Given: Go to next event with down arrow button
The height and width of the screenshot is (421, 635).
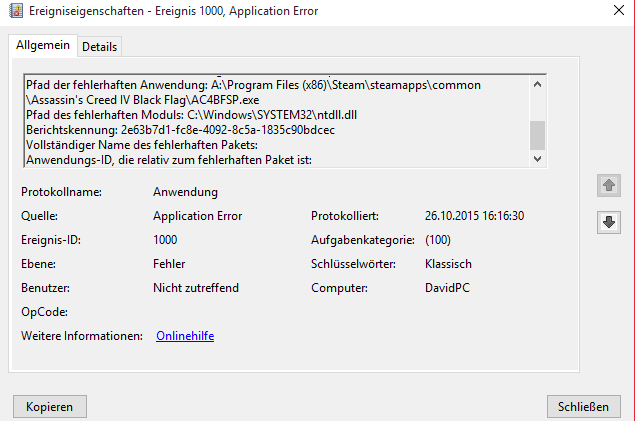Looking at the screenshot, I should (x=609, y=222).
